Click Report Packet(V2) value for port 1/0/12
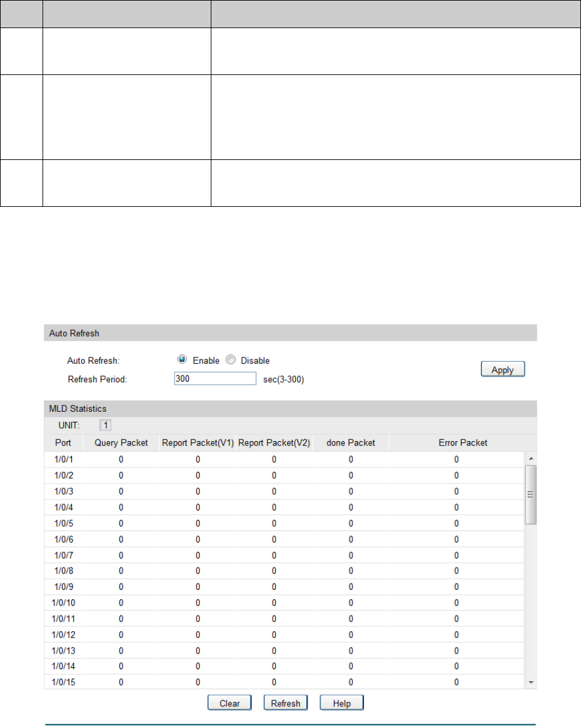581x728 pixels. point(274,635)
